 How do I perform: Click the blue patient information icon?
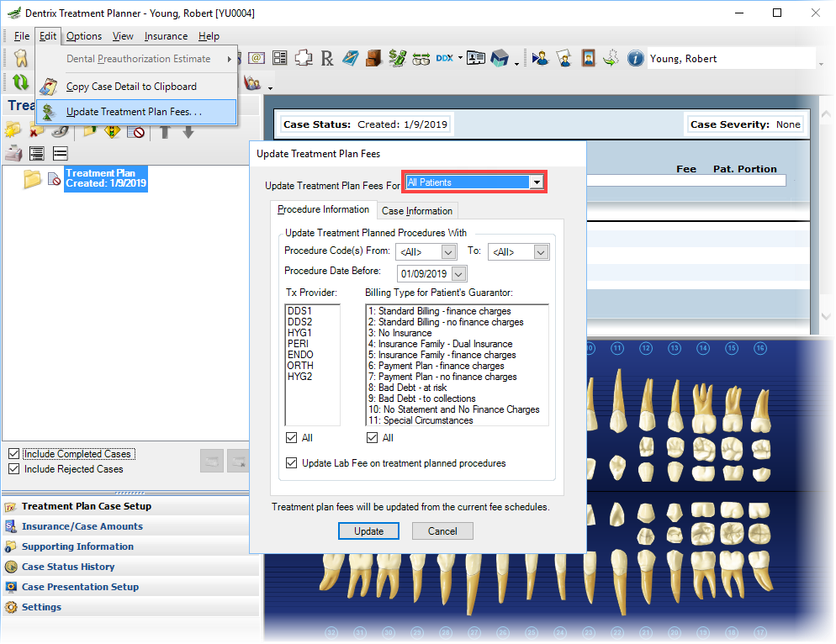634,58
